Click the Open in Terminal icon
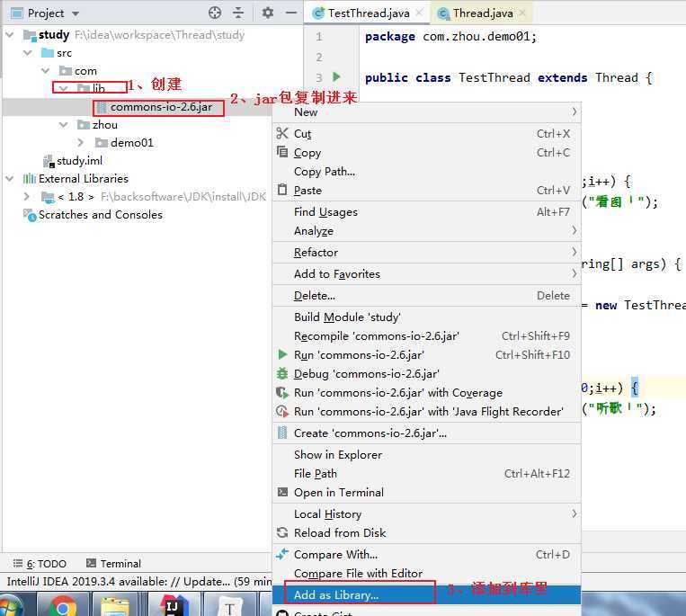Screen dimensions: 686x616 point(282,492)
